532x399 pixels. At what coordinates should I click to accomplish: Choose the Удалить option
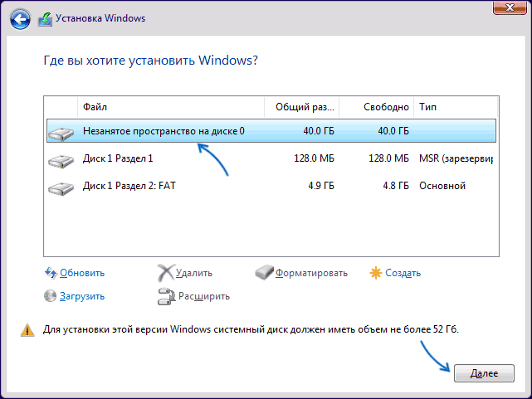[x=194, y=273]
